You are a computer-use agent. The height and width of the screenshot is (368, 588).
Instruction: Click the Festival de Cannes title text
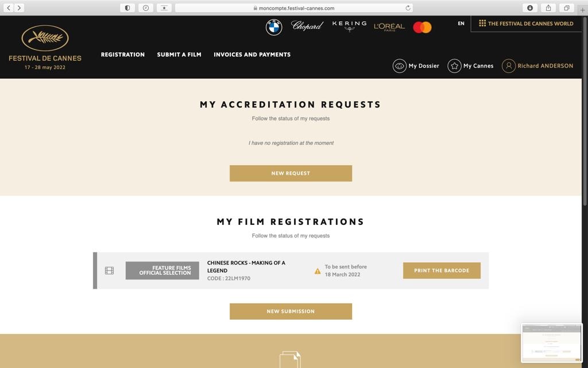coord(45,58)
